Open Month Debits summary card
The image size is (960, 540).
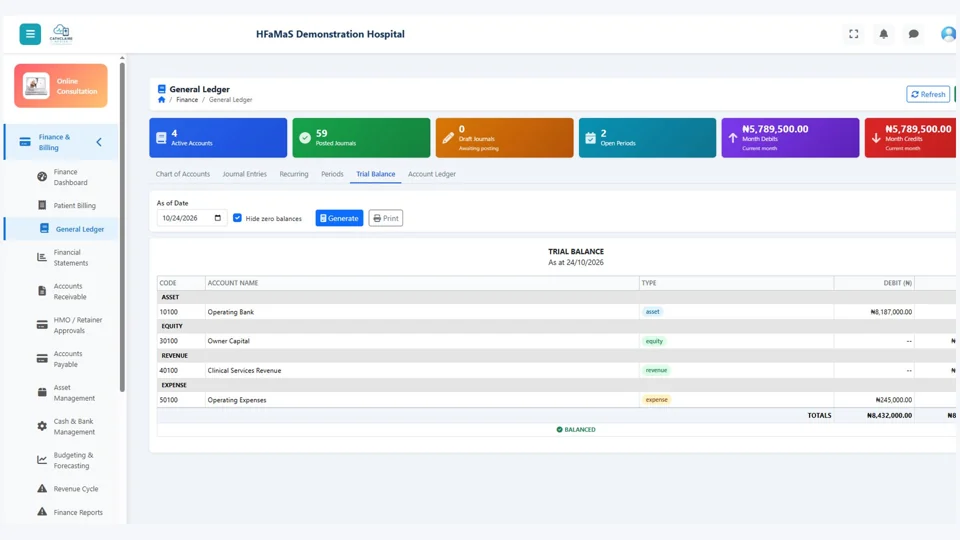tap(790, 138)
